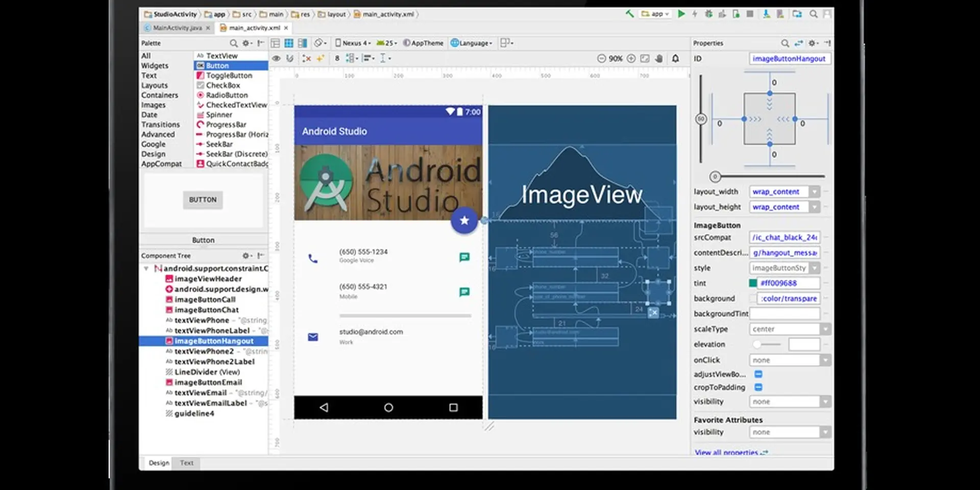Open the AppTheme theme chooser
Image resolution: width=980 pixels, height=490 pixels.
(424, 43)
